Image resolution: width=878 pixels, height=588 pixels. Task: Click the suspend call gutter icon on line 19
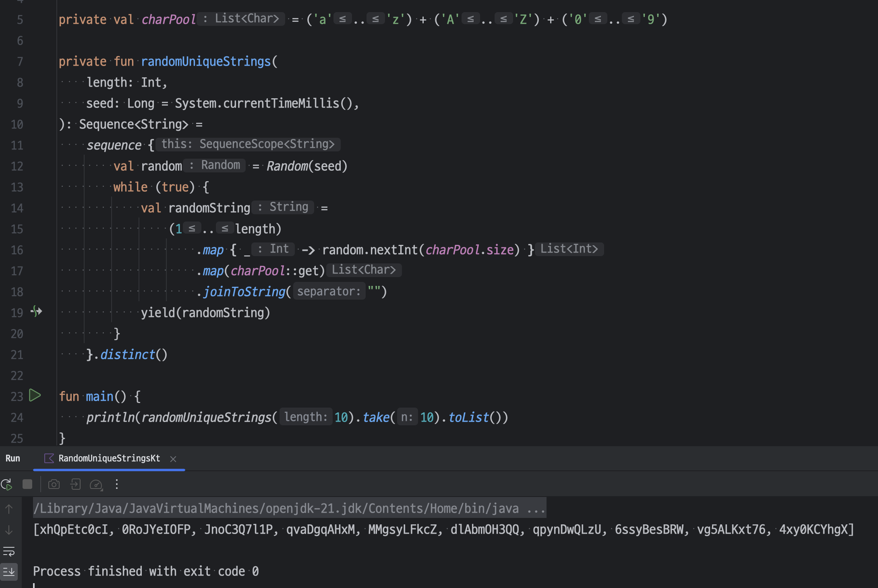coord(36,311)
